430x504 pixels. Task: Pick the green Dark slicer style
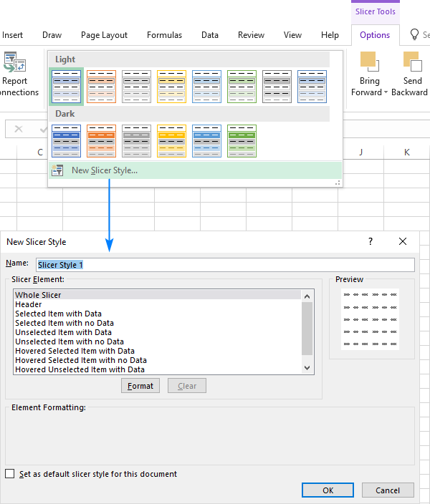click(x=242, y=140)
